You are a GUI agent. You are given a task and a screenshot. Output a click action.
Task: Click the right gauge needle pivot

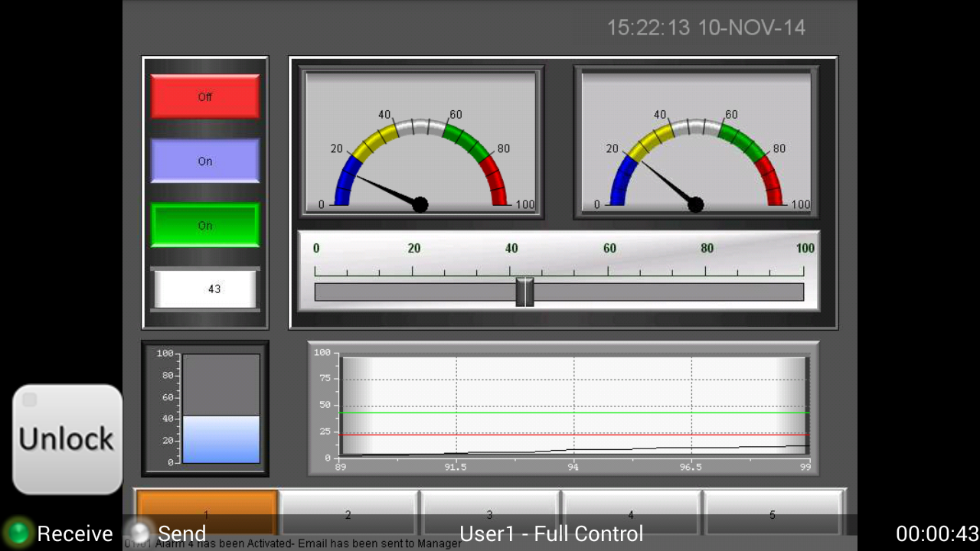click(x=696, y=204)
